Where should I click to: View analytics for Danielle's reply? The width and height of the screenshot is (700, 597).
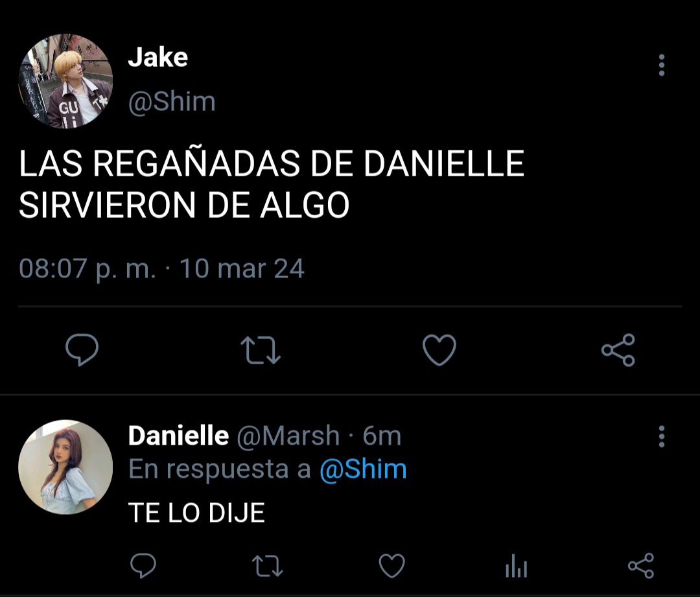click(517, 566)
